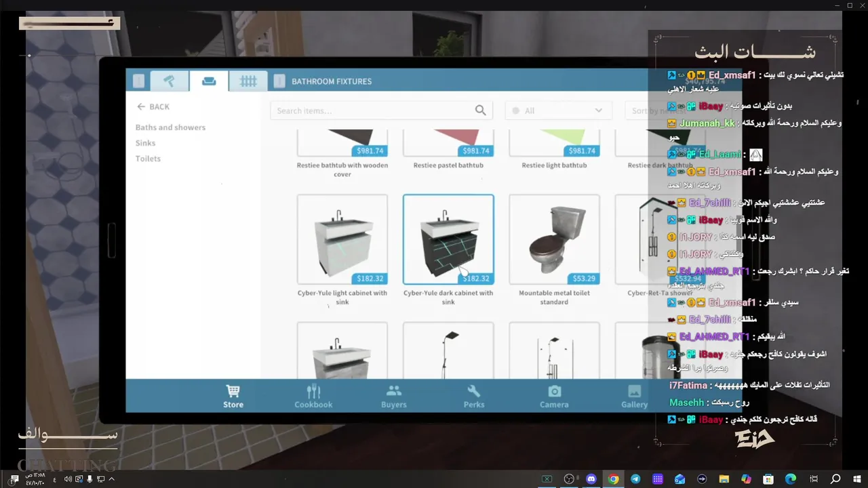868x488 pixels.
Task: Select Restiee bathtub with wooden cover
Action: [x=342, y=155]
